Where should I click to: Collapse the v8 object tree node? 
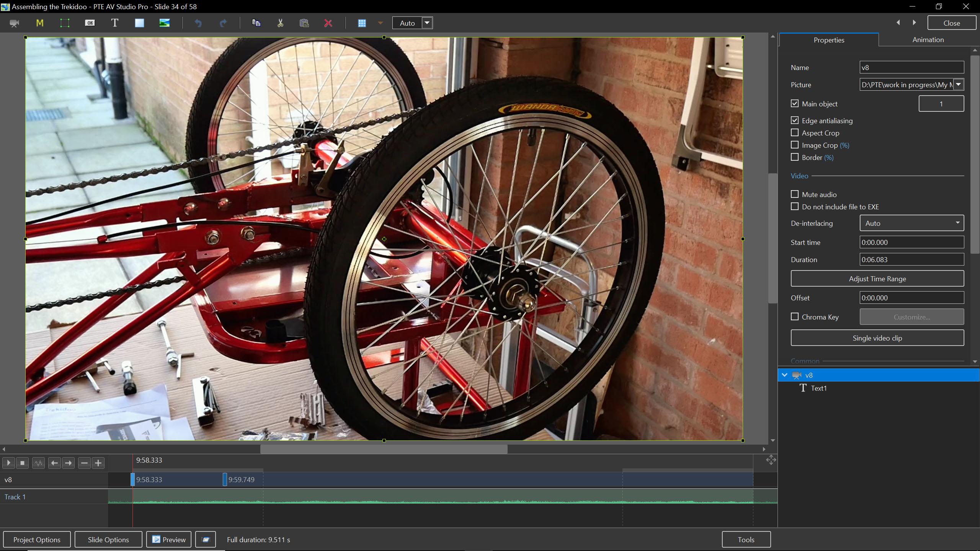tap(784, 375)
